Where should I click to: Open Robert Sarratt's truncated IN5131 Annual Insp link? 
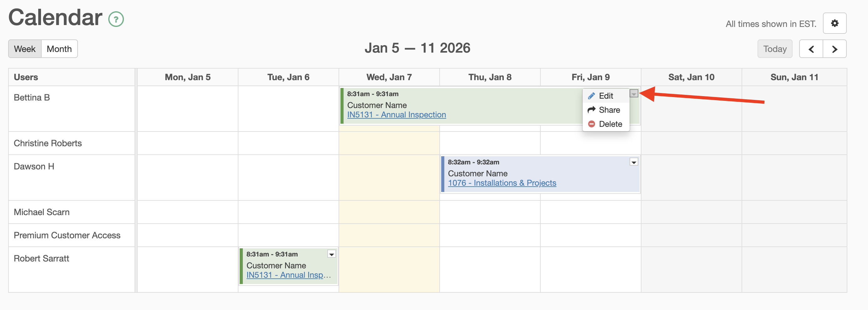pyautogui.click(x=288, y=275)
